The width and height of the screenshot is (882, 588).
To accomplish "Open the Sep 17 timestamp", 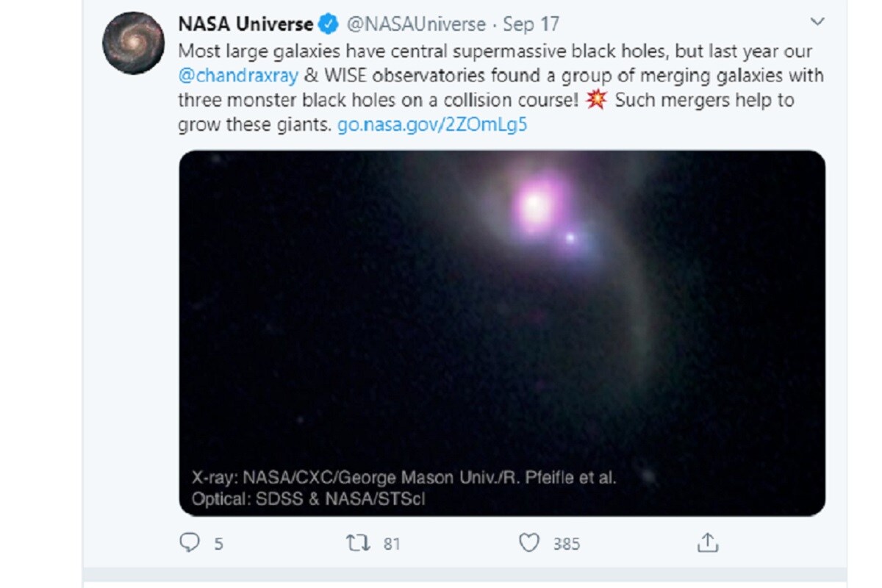I will click(x=531, y=24).
